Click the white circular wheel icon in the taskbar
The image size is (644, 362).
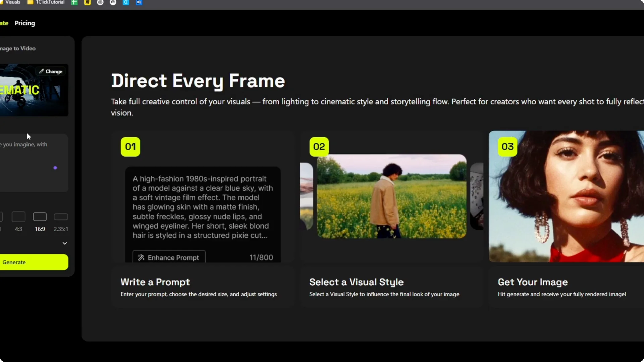coord(100,2)
